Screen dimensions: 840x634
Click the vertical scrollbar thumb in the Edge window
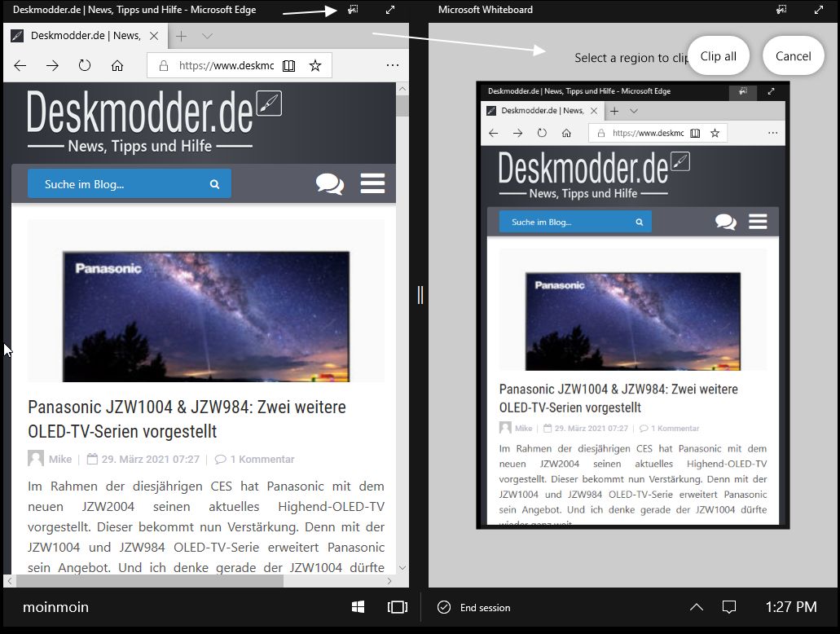[x=402, y=106]
